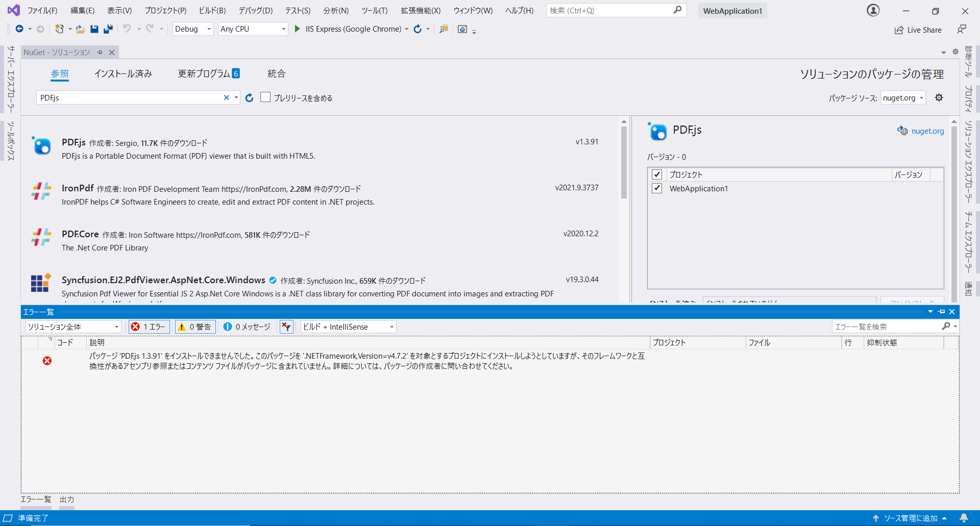This screenshot has width=980, height=526.
Task: Save all open files
Action: [108, 29]
